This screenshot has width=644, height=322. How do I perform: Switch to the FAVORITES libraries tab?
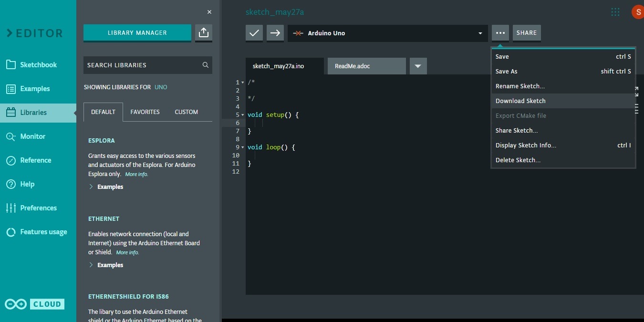pyautogui.click(x=145, y=112)
